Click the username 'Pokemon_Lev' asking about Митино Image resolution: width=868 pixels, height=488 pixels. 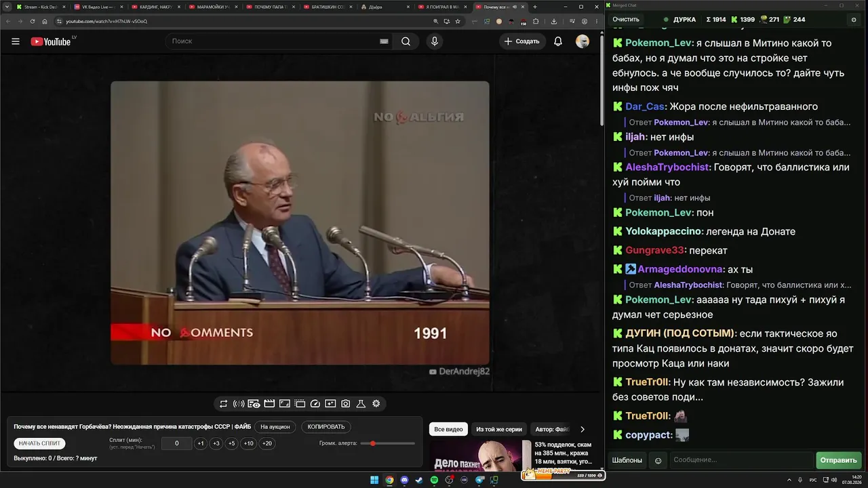(658, 43)
